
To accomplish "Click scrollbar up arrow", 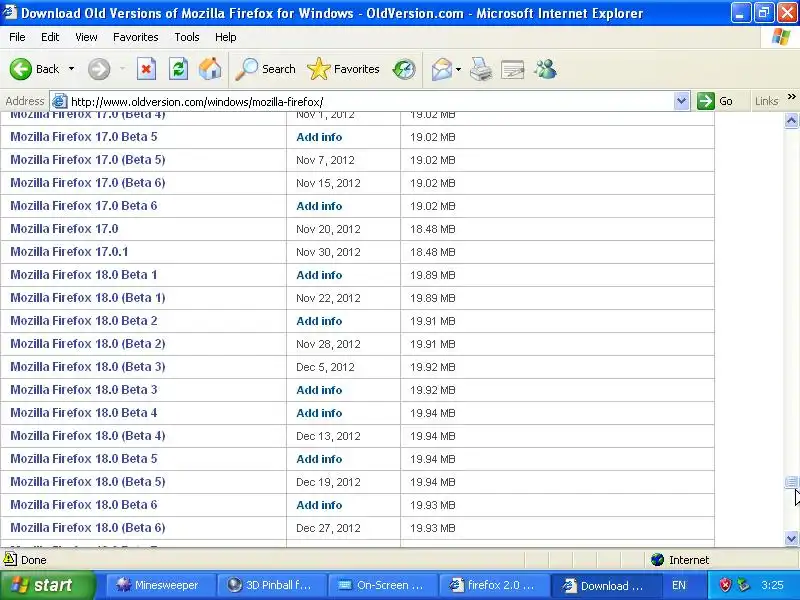I will (791, 120).
